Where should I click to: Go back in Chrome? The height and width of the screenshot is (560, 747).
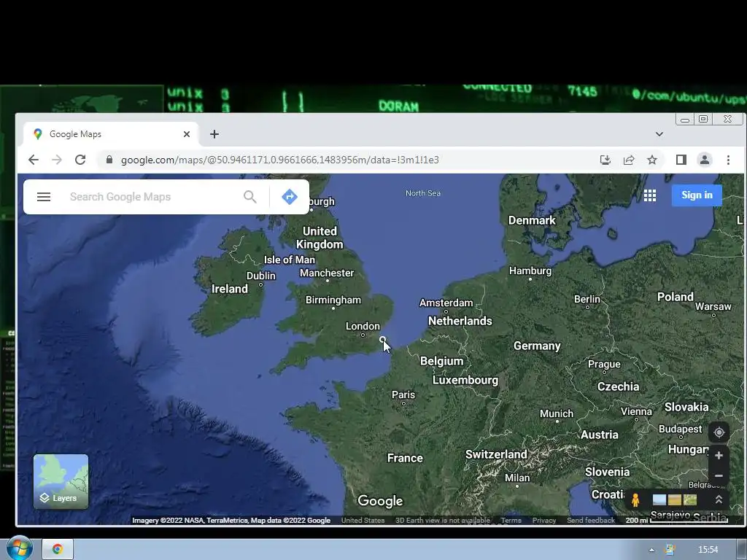[34, 160]
